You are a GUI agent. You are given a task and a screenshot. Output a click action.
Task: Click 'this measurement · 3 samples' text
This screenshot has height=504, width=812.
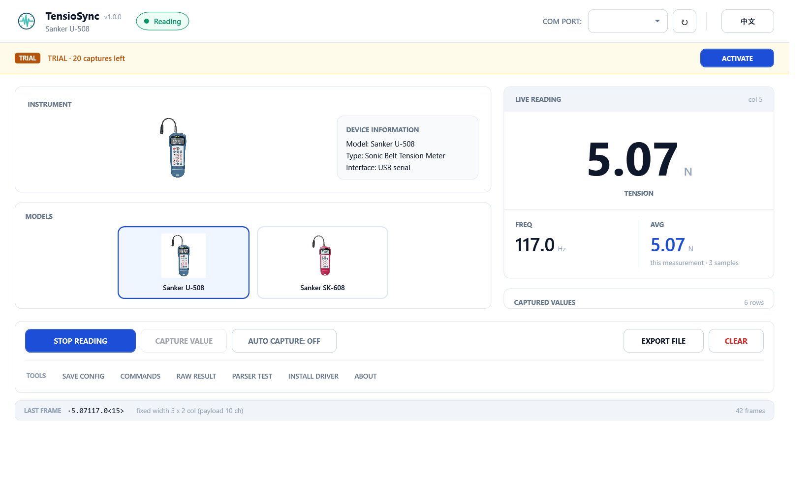[694, 263]
